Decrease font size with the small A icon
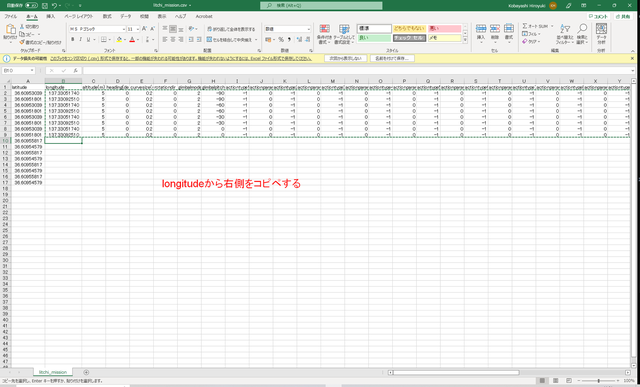Viewport: 640px width, 387px height. [152, 29]
